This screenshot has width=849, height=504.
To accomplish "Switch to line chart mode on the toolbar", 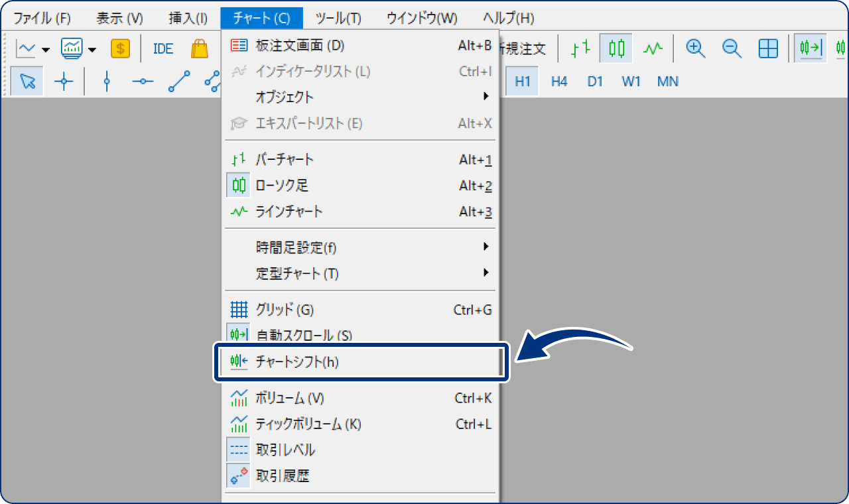I will click(653, 48).
